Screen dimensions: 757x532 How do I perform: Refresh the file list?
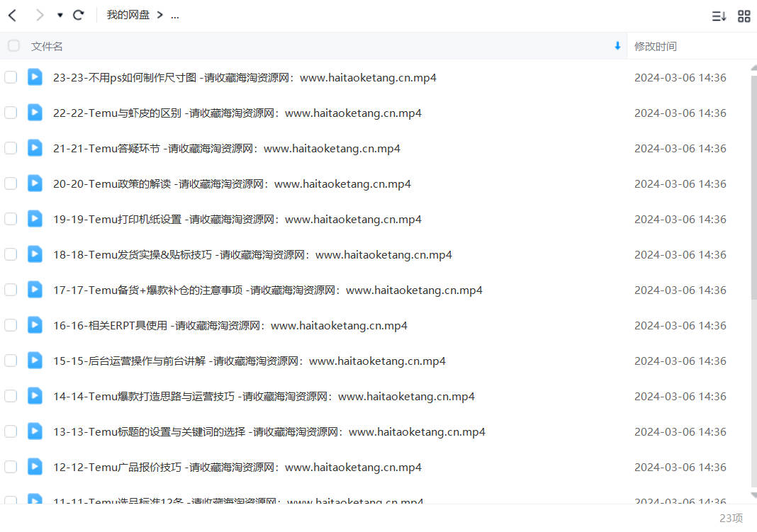point(78,16)
